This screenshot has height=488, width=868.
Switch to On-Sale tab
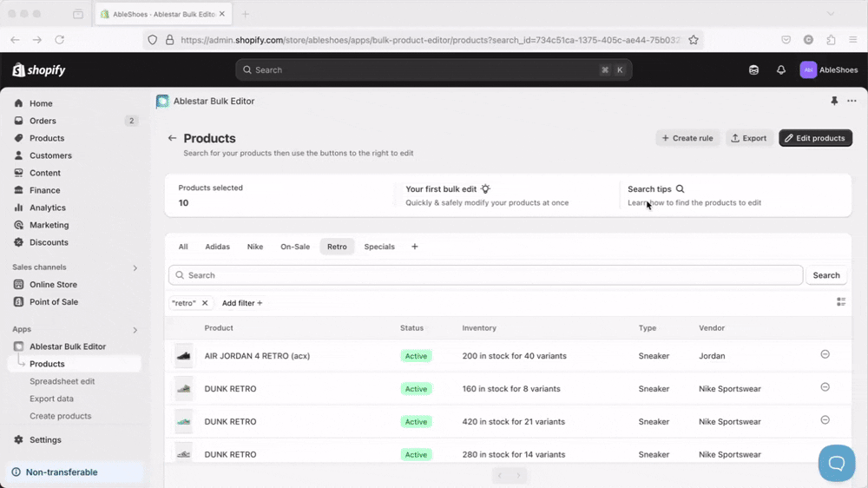pyautogui.click(x=295, y=247)
